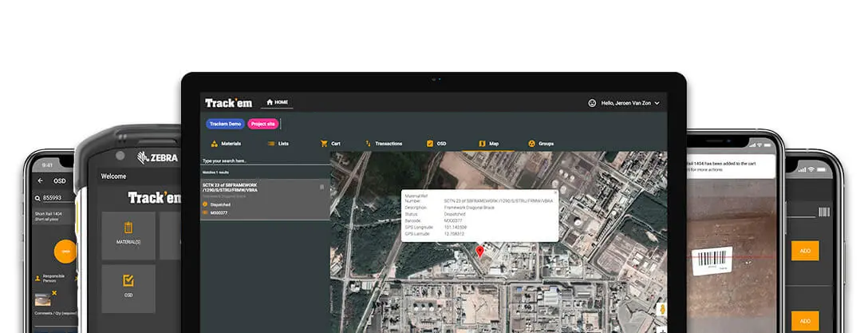This screenshot has width=868, height=333.
Task: Open the OSD tab on the tablet
Action: pyautogui.click(x=436, y=144)
